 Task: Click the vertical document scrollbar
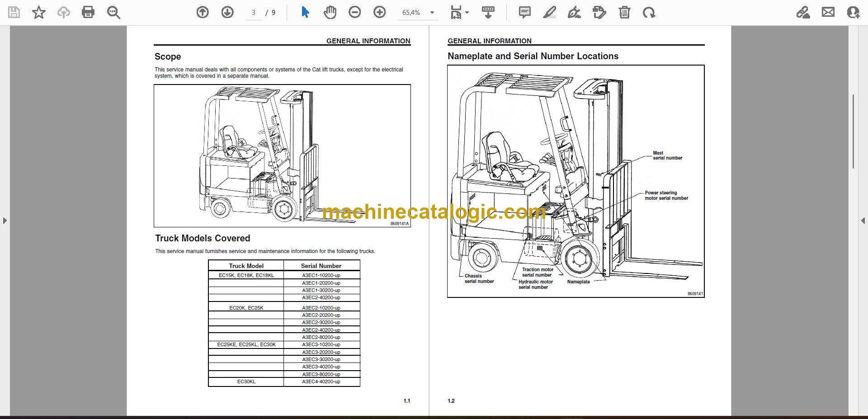(x=853, y=131)
